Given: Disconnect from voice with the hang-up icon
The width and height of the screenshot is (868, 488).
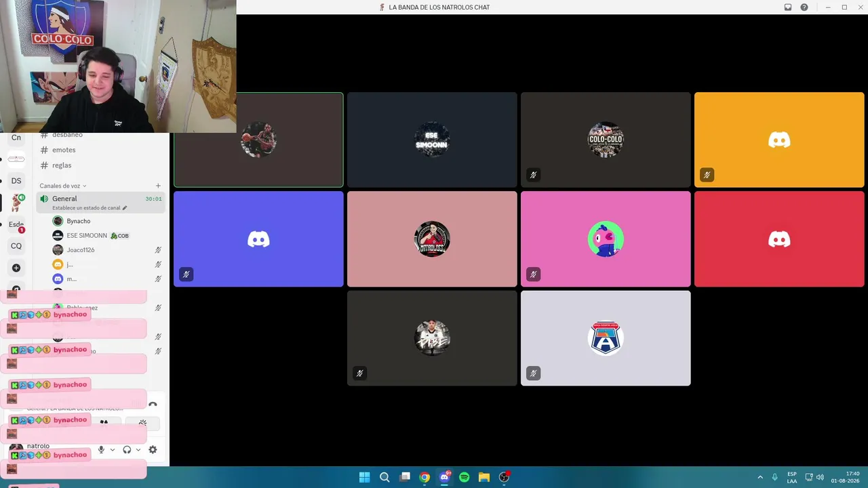Looking at the screenshot, I should (153, 405).
